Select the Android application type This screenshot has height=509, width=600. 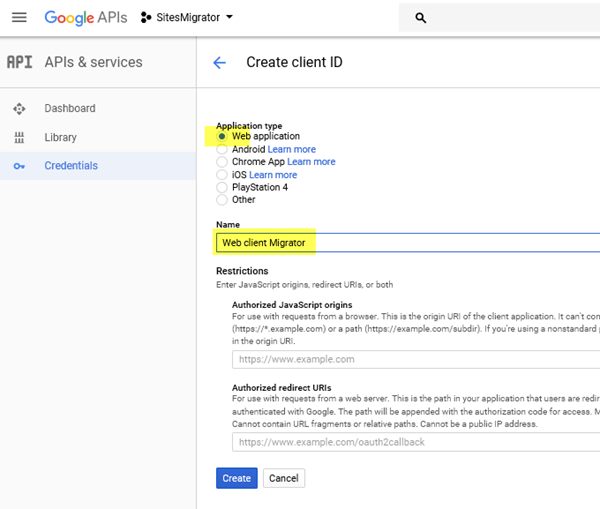pos(222,149)
